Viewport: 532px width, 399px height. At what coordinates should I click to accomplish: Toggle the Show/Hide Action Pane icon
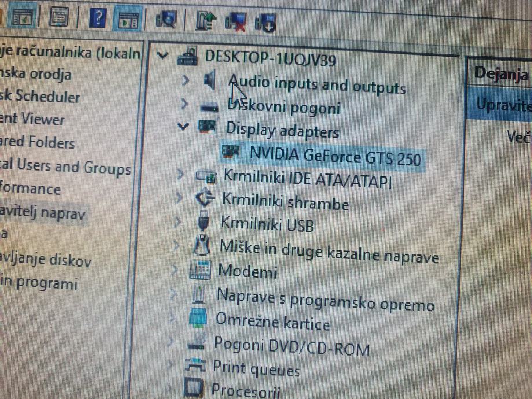[x=128, y=19]
